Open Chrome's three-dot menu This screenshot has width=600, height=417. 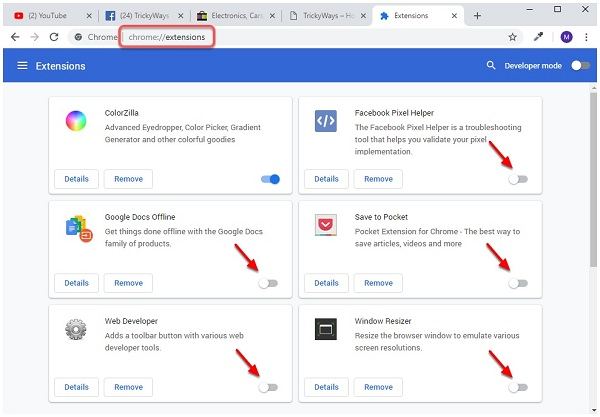click(586, 37)
